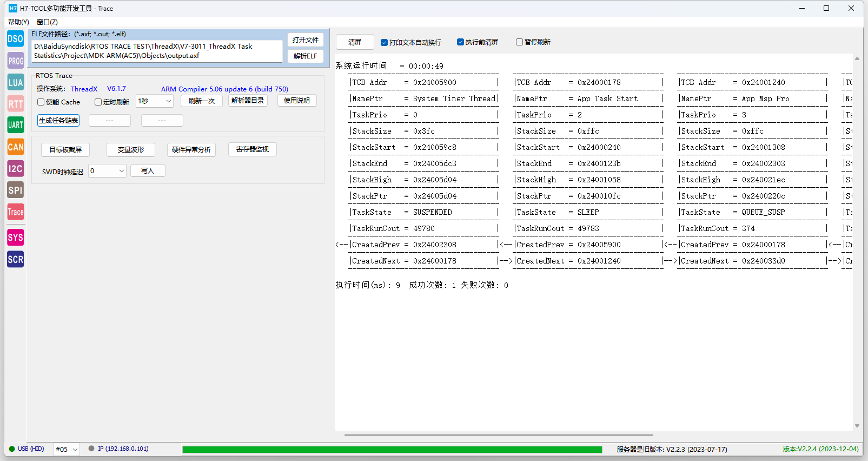This screenshot has width=868, height=461.
Task: Click the IP (192.168.0.101) status text
Action: click(123, 449)
